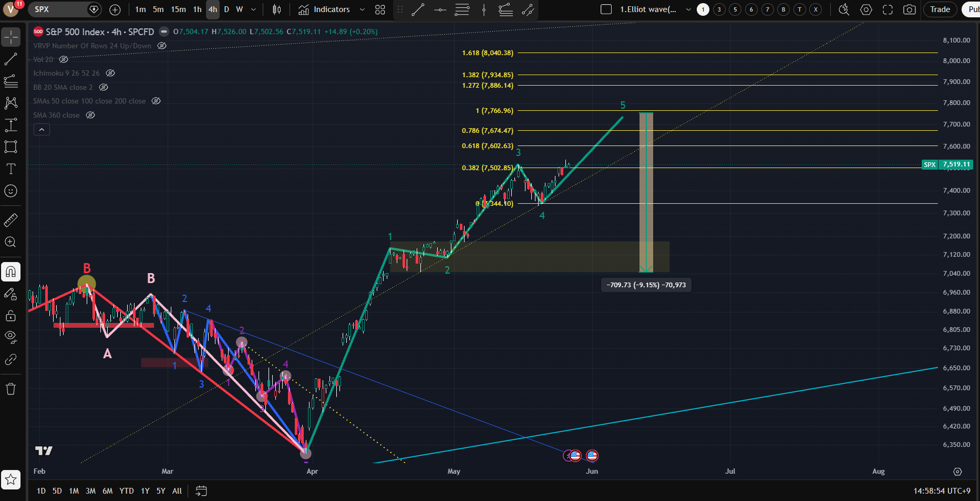
Task: Select the ruler measure tool
Action: (11, 220)
